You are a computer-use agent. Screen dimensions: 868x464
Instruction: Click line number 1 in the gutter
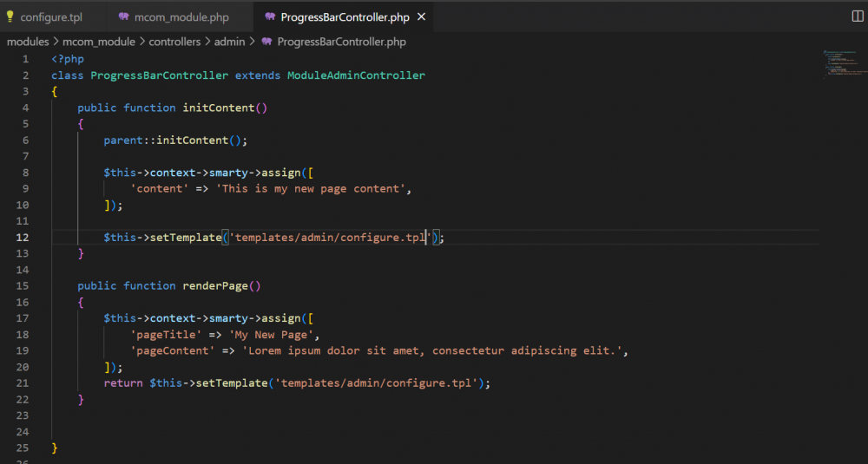click(x=25, y=59)
